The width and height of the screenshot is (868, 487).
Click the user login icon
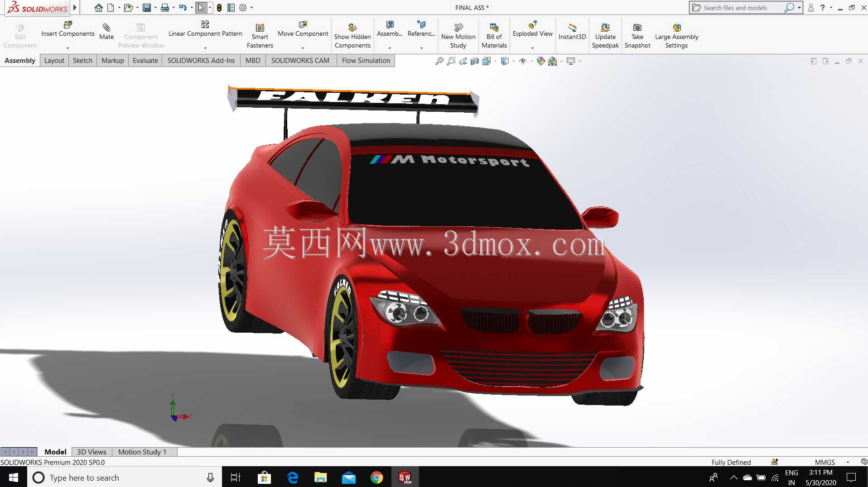pos(811,8)
